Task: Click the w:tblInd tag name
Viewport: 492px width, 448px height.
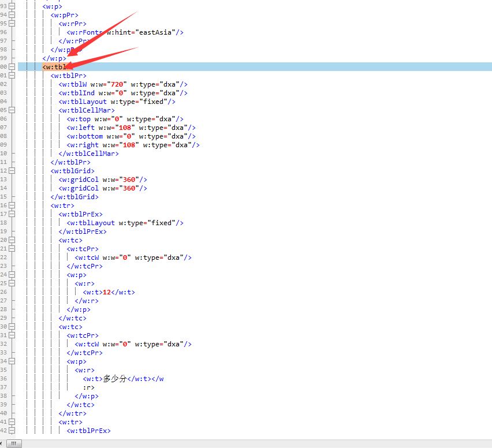Action: click(77, 93)
